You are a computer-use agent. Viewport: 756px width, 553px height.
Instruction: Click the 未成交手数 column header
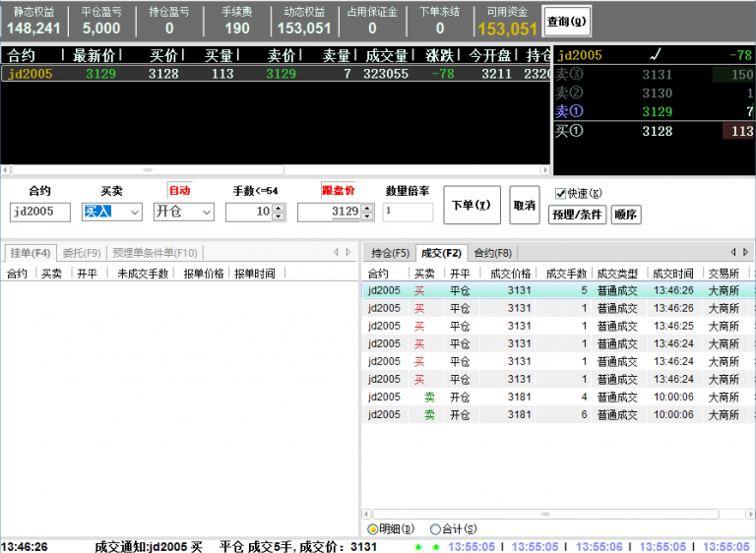[x=143, y=274]
